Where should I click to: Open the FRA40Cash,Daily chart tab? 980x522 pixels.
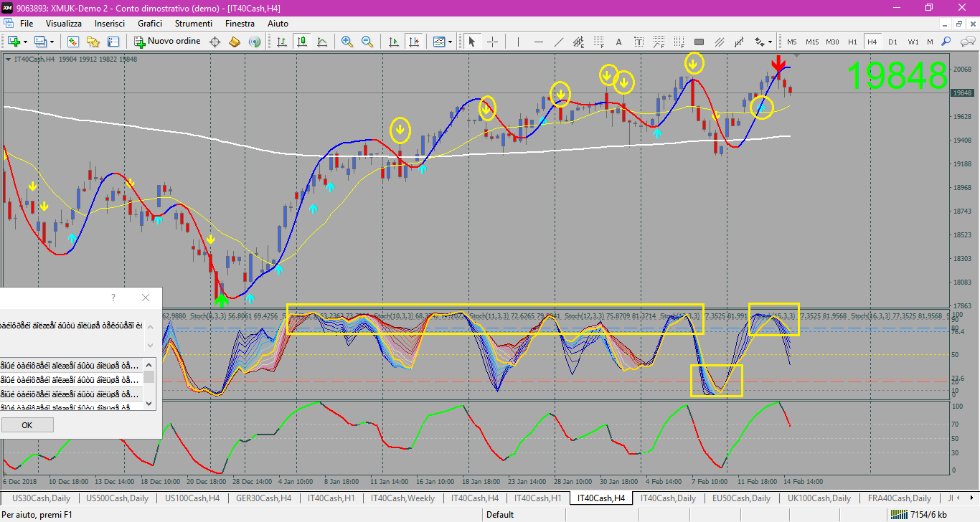tap(900, 498)
